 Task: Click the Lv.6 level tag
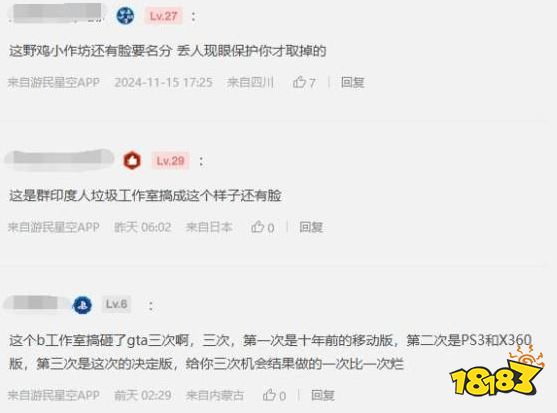pos(116,304)
